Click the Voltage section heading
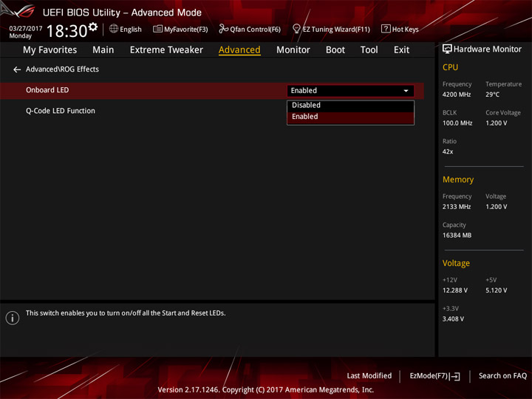532x399 pixels. pyautogui.click(x=456, y=263)
